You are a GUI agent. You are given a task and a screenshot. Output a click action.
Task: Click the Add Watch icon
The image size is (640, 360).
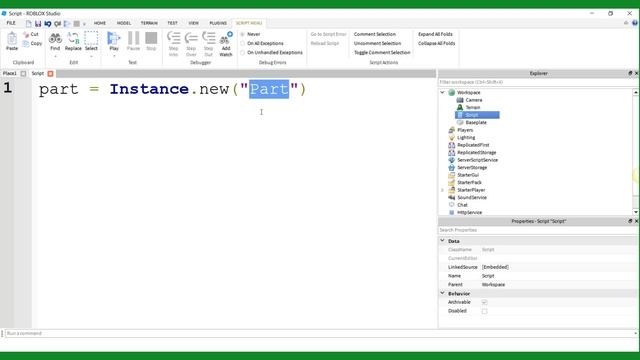point(226,38)
